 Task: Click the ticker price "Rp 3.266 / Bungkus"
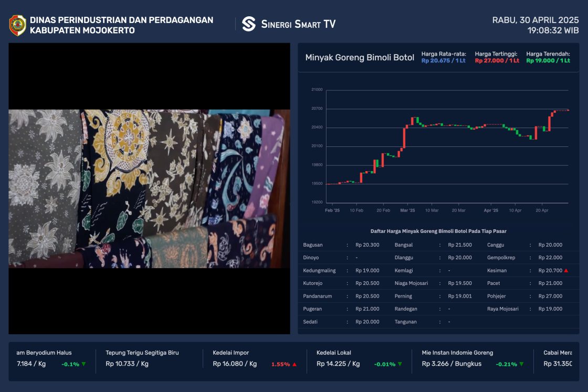[451, 364]
